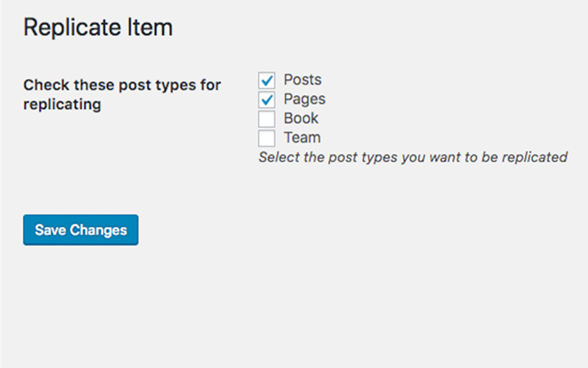
Task: Click the 'Check these post types for' label
Action: pos(122,85)
